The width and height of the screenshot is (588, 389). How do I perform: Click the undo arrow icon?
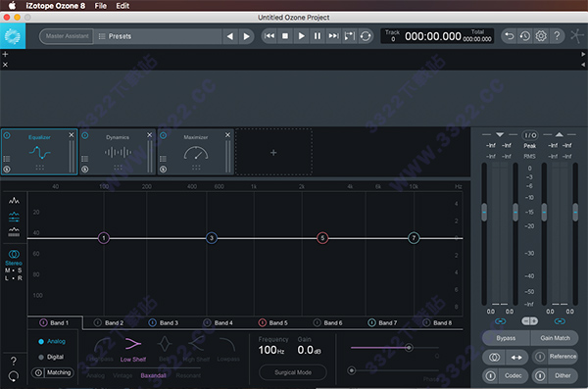tap(509, 36)
